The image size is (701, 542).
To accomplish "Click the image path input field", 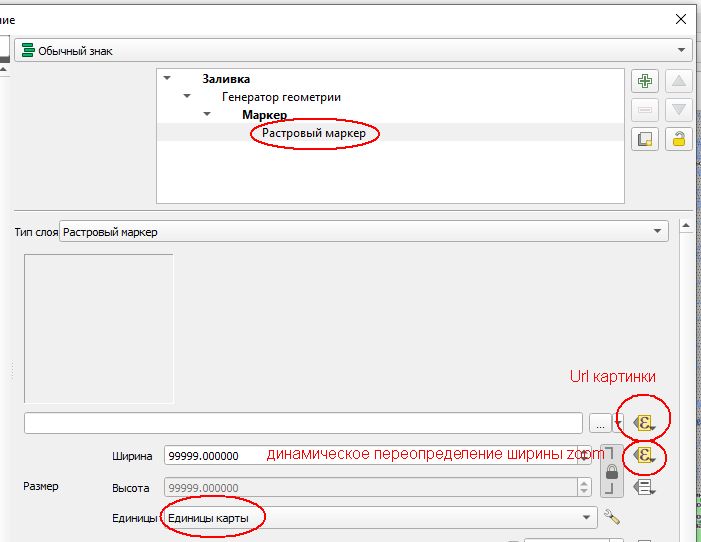I will [303, 423].
